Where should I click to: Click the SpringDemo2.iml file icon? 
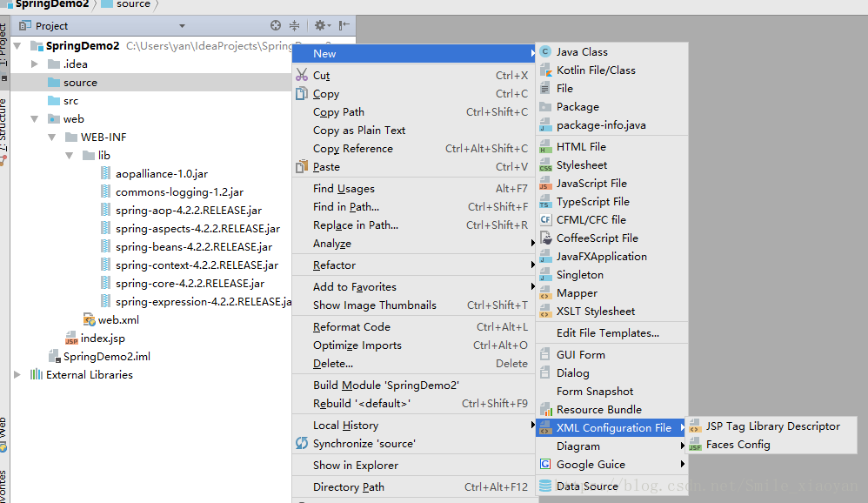coord(54,356)
